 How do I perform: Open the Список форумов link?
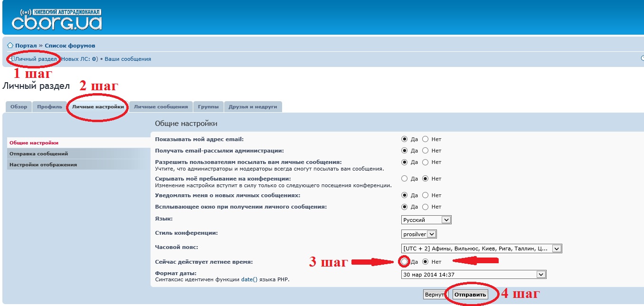point(70,46)
